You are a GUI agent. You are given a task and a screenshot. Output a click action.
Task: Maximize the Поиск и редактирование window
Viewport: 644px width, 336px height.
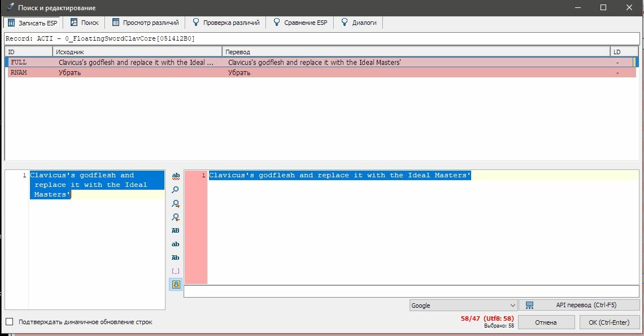603,7
